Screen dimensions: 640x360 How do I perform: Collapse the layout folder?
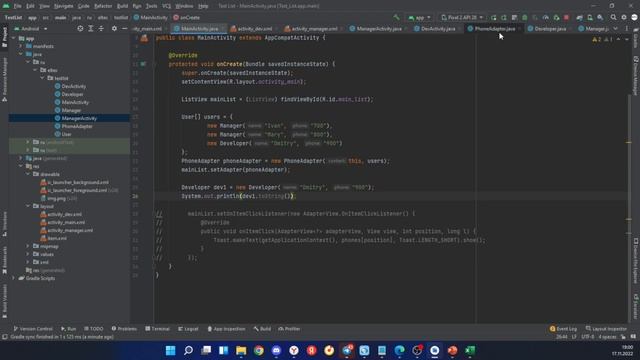tap(28, 206)
